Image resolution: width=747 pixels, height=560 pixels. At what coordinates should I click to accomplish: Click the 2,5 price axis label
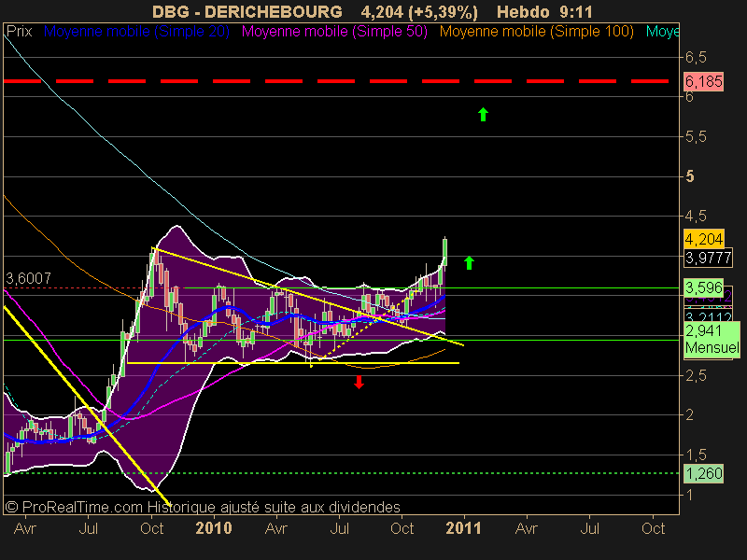click(x=696, y=375)
